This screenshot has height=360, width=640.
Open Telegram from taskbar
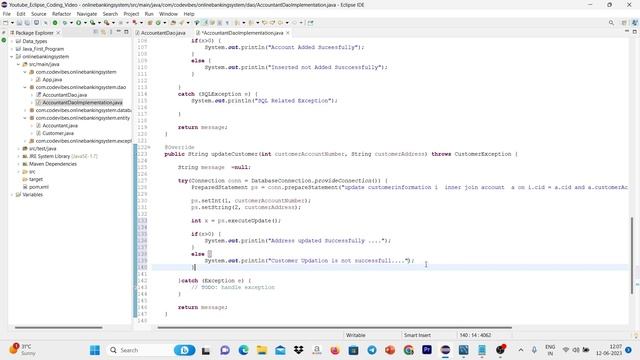click(x=372, y=350)
